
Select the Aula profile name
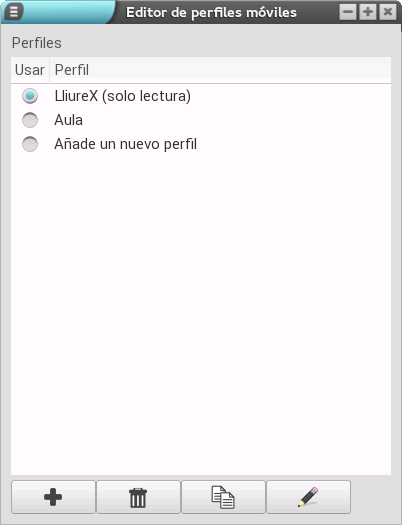[x=69, y=120]
